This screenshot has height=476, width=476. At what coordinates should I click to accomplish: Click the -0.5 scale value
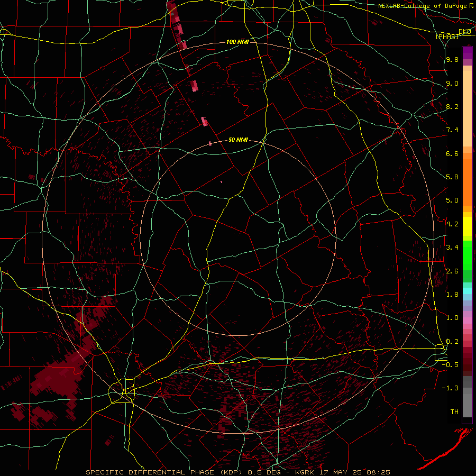(450, 364)
